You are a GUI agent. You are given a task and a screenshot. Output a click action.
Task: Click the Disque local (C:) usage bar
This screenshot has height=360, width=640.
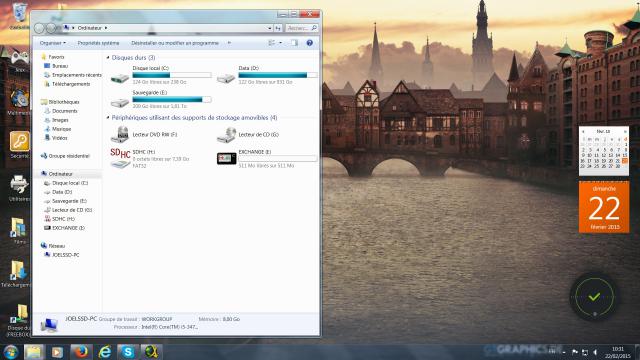coord(172,75)
